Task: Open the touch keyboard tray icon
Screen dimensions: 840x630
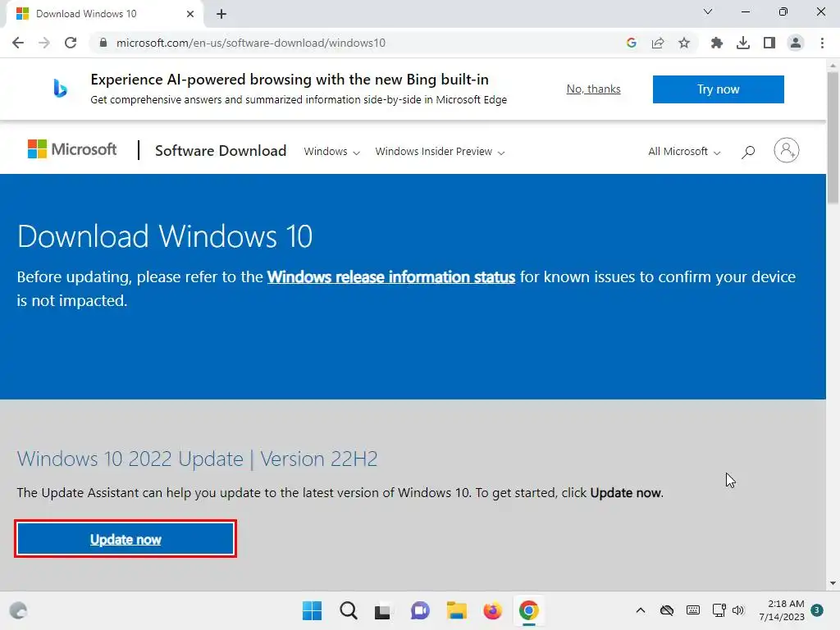Action: click(x=692, y=610)
